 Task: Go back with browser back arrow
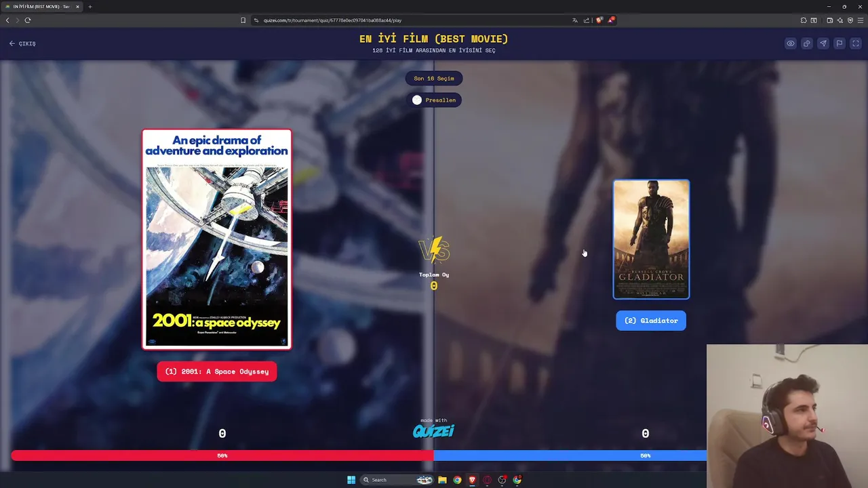pos(7,20)
